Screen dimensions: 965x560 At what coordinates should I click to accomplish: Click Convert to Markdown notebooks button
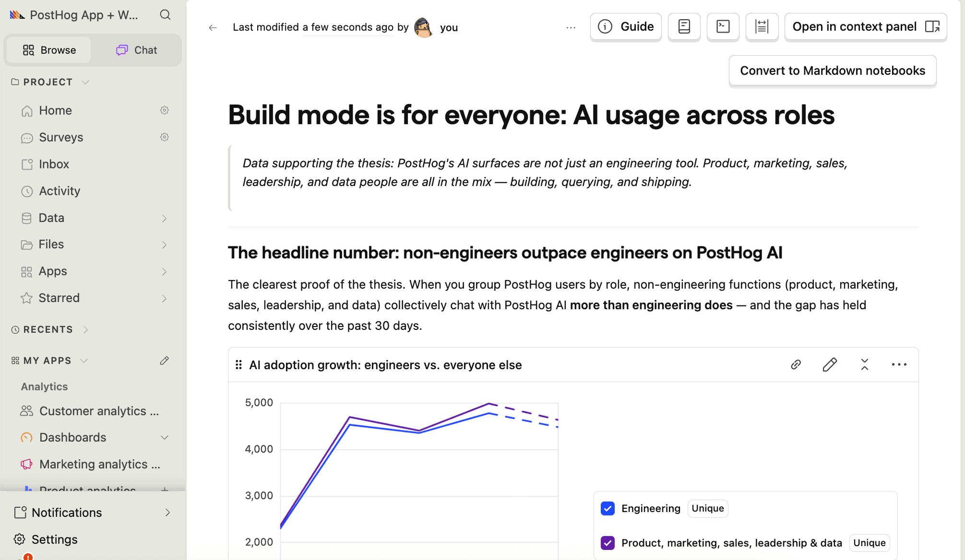click(x=833, y=71)
